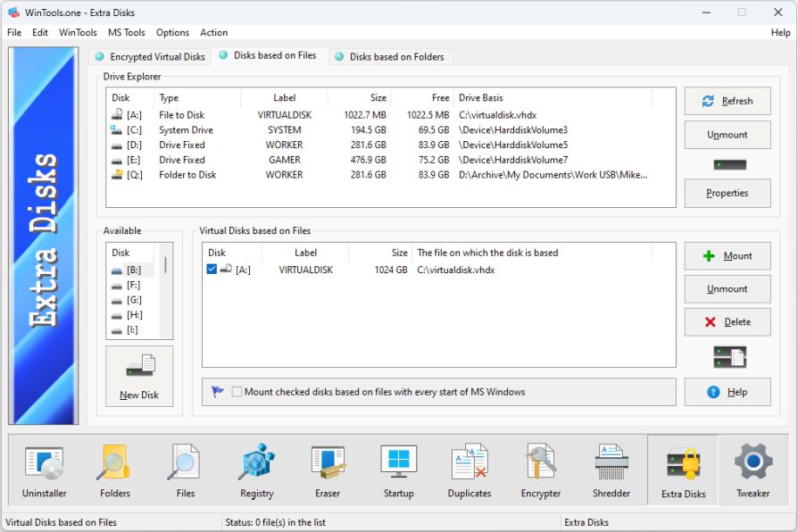Click the Free column header
Image resolution: width=798 pixels, height=532 pixels.
(x=422, y=98)
